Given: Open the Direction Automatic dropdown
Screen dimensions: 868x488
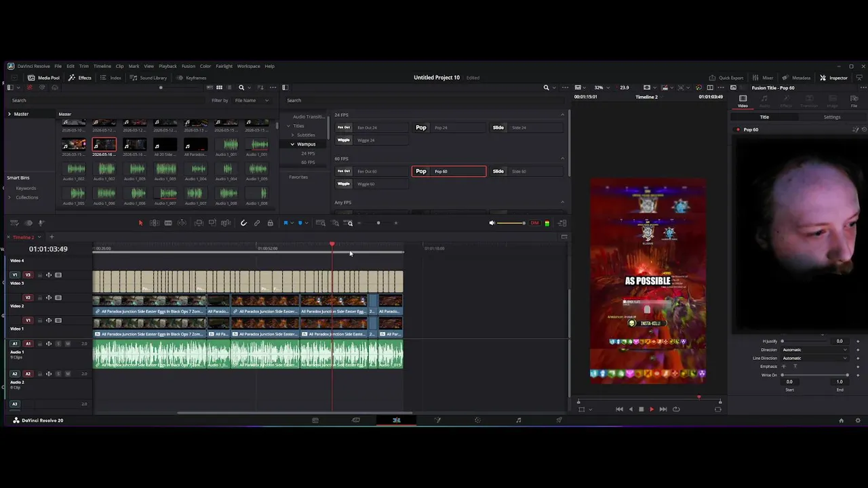Looking at the screenshot, I should point(814,350).
